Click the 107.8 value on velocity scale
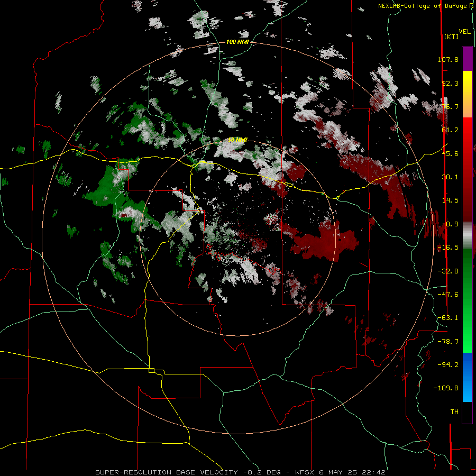The width and height of the screenshot is (476, 476). 448,59
